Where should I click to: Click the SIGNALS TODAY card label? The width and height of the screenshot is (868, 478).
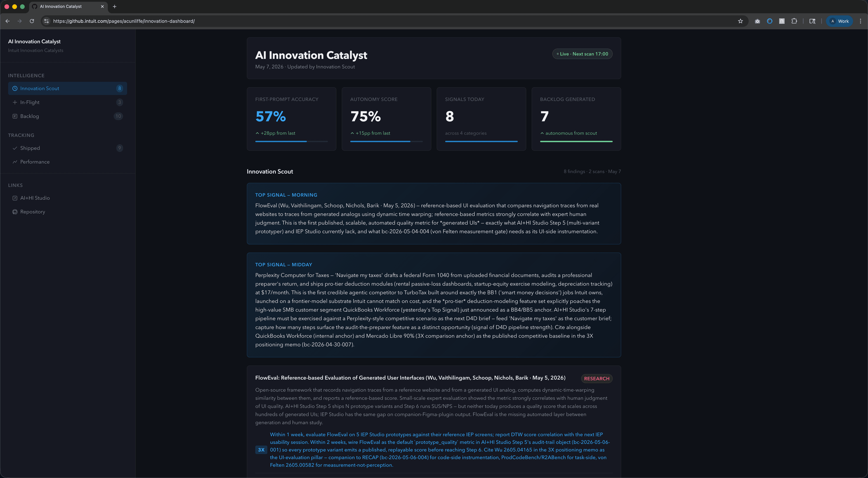pos(465,99)
